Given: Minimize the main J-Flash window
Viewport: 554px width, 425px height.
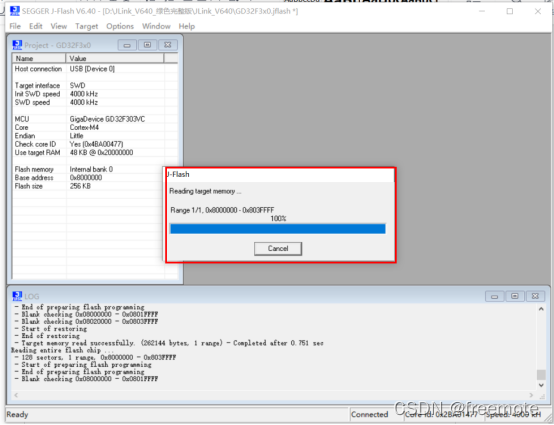Looking at the screenshot, I should (x=482, y=11).
